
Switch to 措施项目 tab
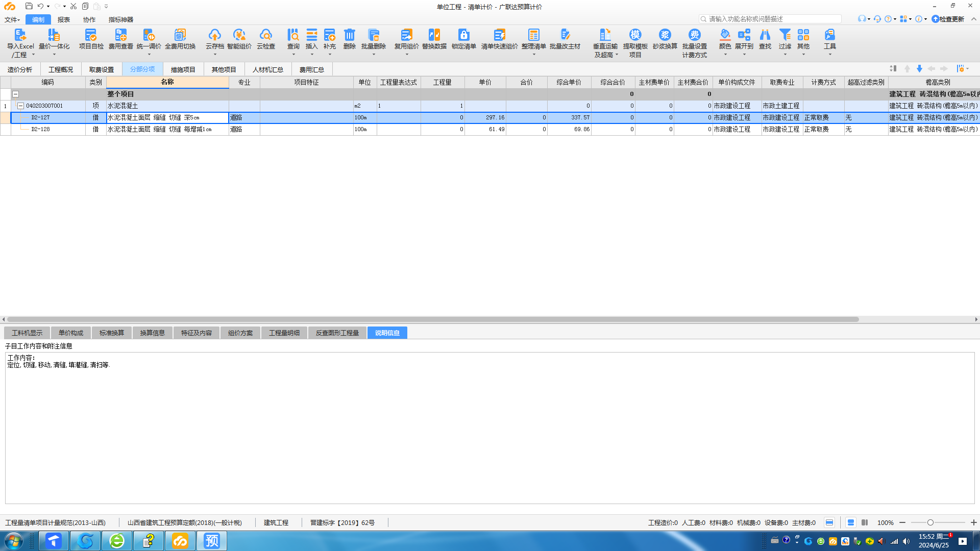[183, 69]
